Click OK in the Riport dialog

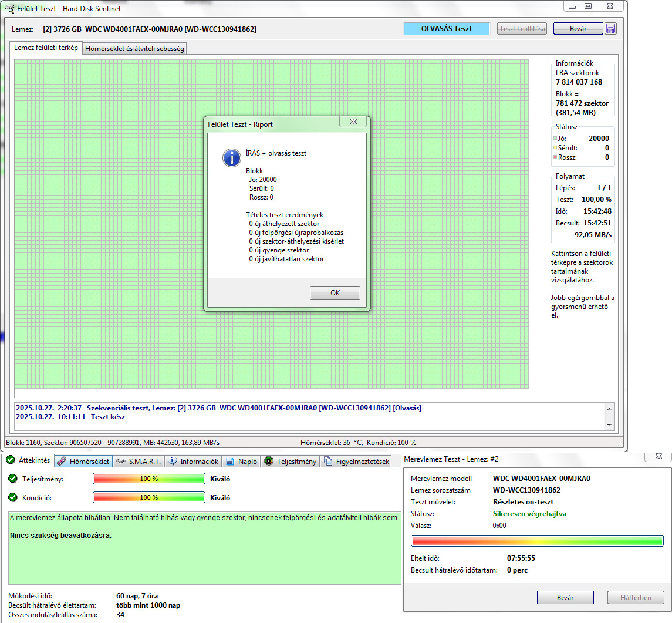335,293
